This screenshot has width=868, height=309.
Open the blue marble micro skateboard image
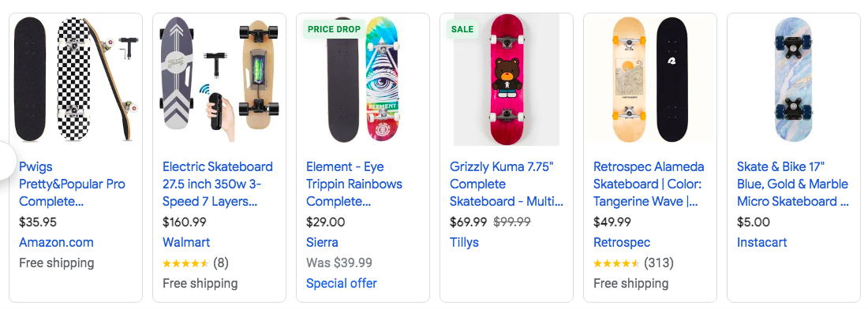[793, 80]
